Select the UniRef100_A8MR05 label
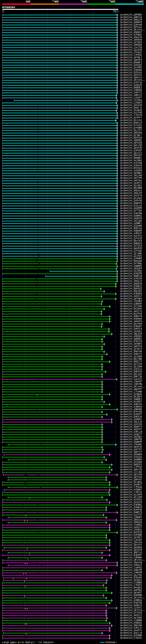The image size is (146, 644). click(131, 22)
